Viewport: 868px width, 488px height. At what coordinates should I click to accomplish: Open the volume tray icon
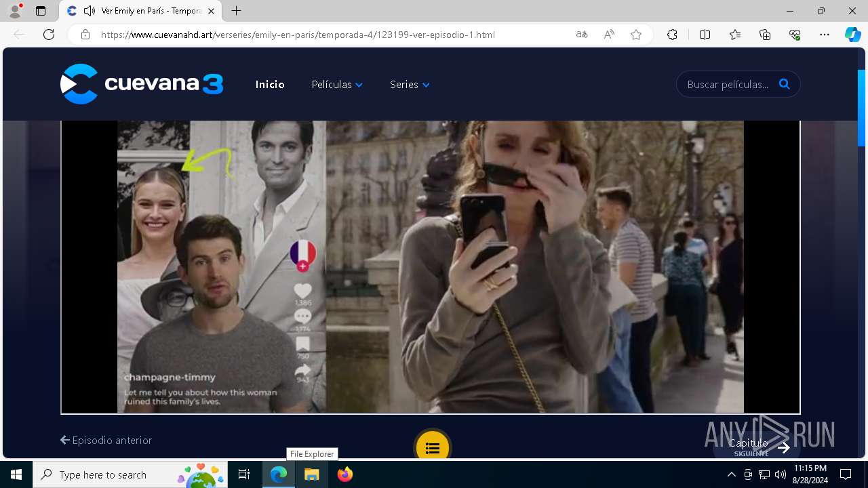[x=780, y=474]
